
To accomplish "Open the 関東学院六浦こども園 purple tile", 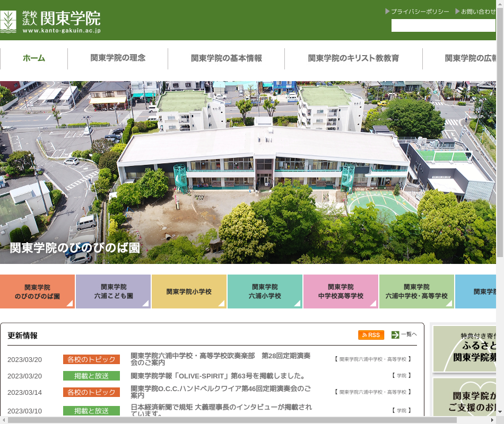I will 113,291.
